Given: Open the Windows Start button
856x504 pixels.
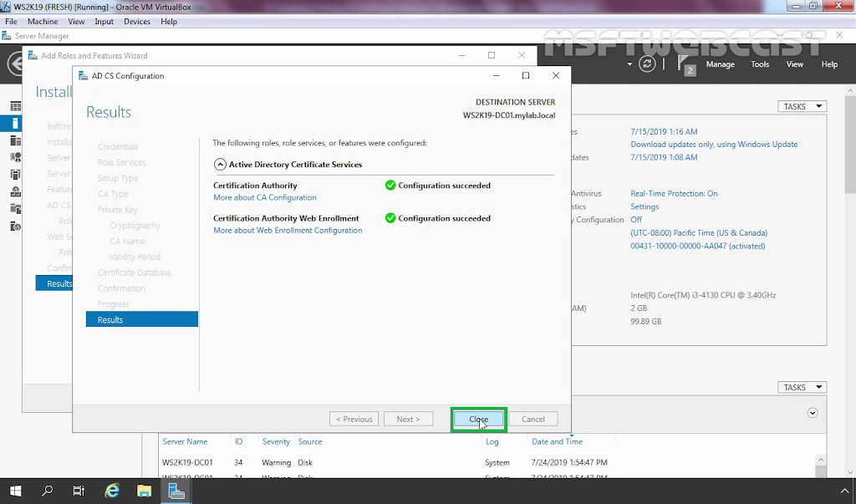Looking at the screenshot, I should (15, 491).
